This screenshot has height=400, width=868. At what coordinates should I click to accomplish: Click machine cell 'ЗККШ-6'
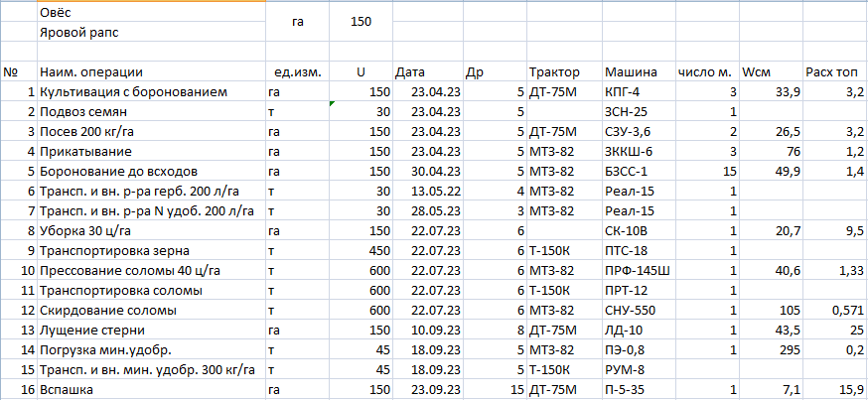(639, 151)
